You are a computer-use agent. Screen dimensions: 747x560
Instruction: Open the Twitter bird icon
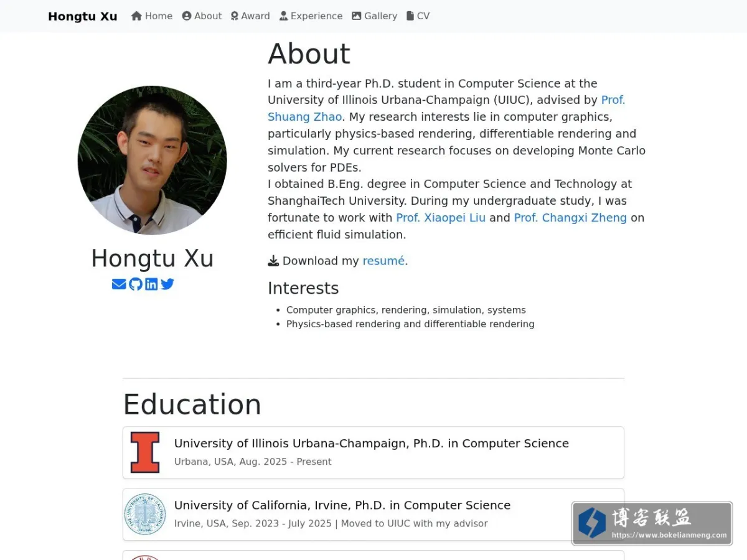167,284
